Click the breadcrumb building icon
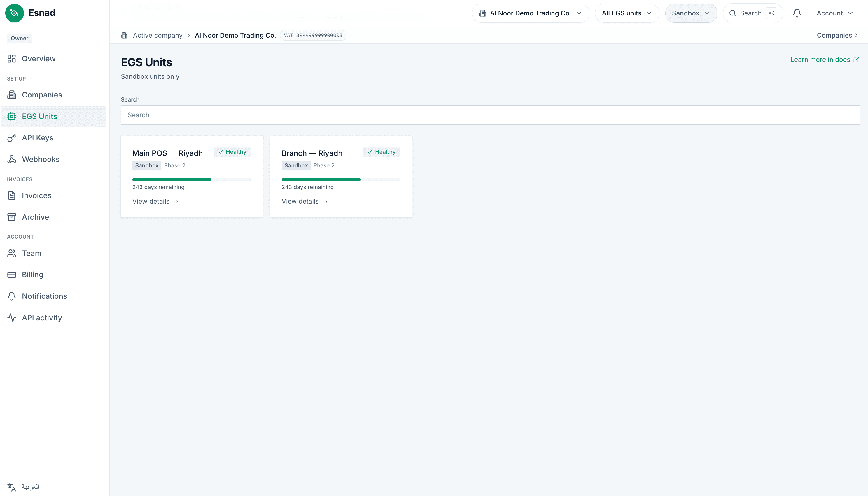Viewport: 868px width, 496px height. (x=124, y=35)
